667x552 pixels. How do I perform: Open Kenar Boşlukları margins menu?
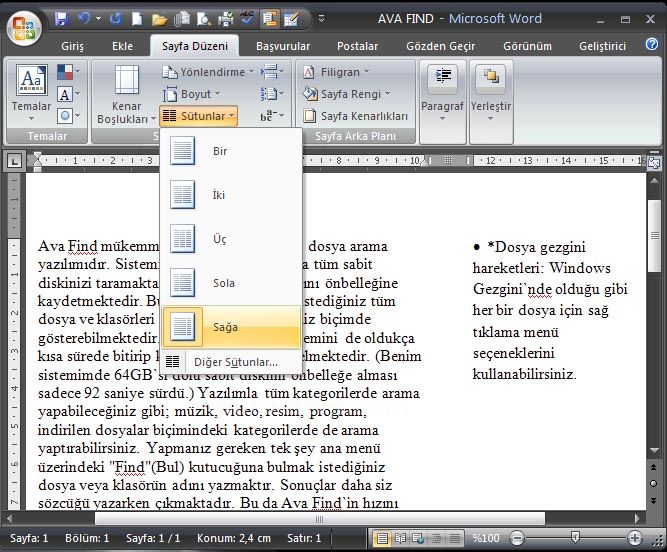point(126,94)
